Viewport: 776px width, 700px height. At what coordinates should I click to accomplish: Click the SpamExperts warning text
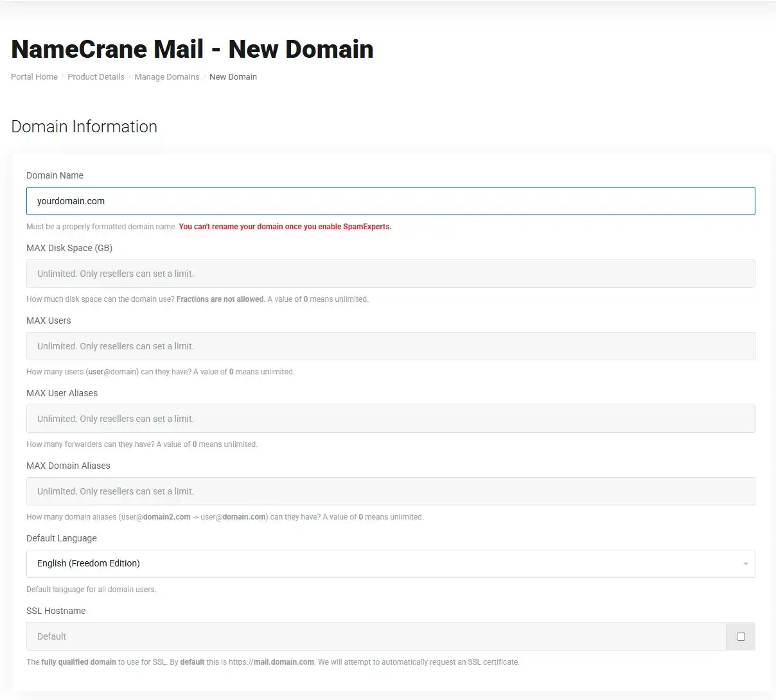pos(285,226)
